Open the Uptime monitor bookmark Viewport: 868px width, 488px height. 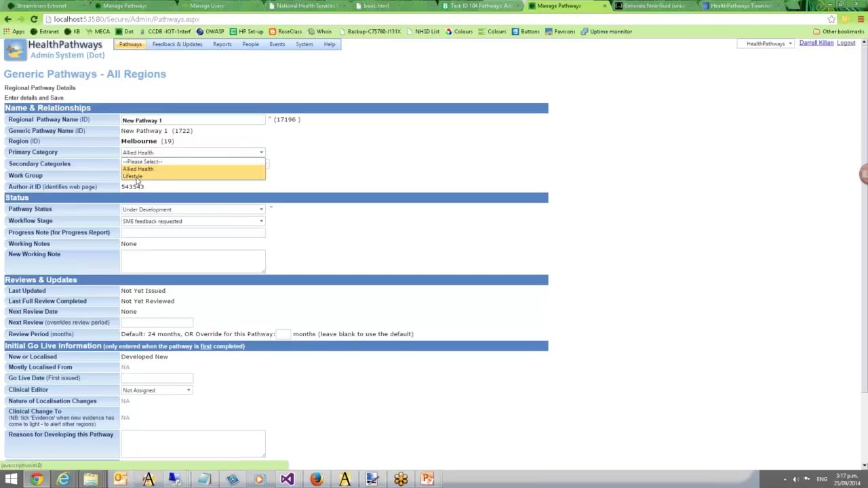point(606,31)
